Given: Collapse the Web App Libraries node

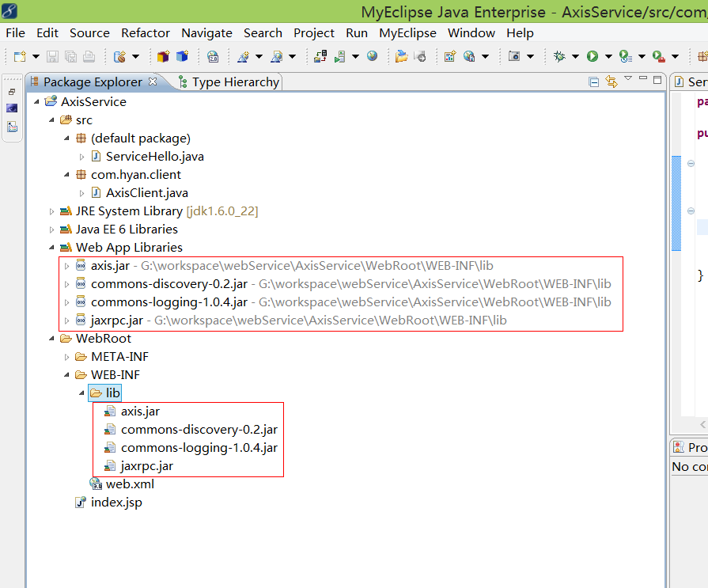Looking at the screenshot, I should pos(51,248).
